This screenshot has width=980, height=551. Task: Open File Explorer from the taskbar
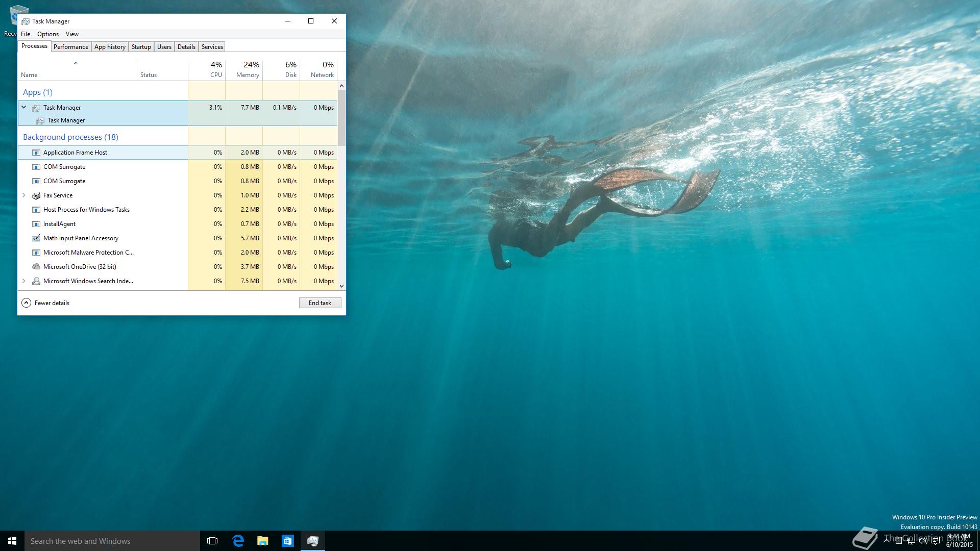[x=263, y=541]
